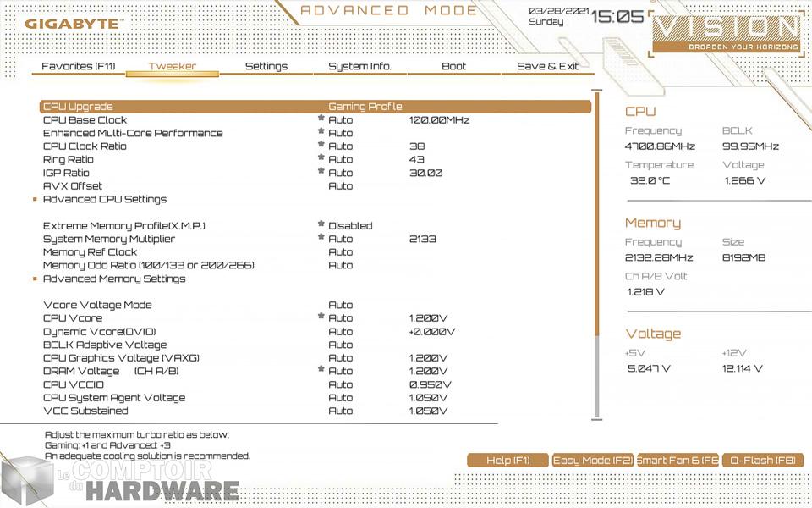812x508 pixels.
Task: Switch to the Settings tab
Action: pos(266,66)
